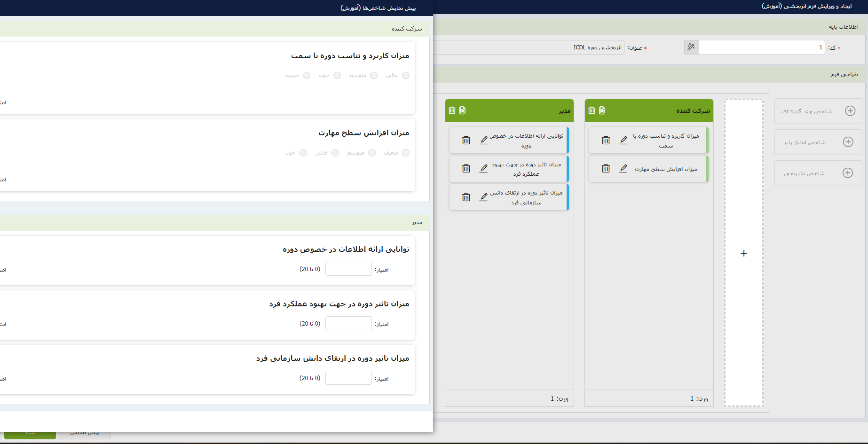Edit the توانایی ارائه اطلاعات indicator
868x444 pixels.
point(483,140)
